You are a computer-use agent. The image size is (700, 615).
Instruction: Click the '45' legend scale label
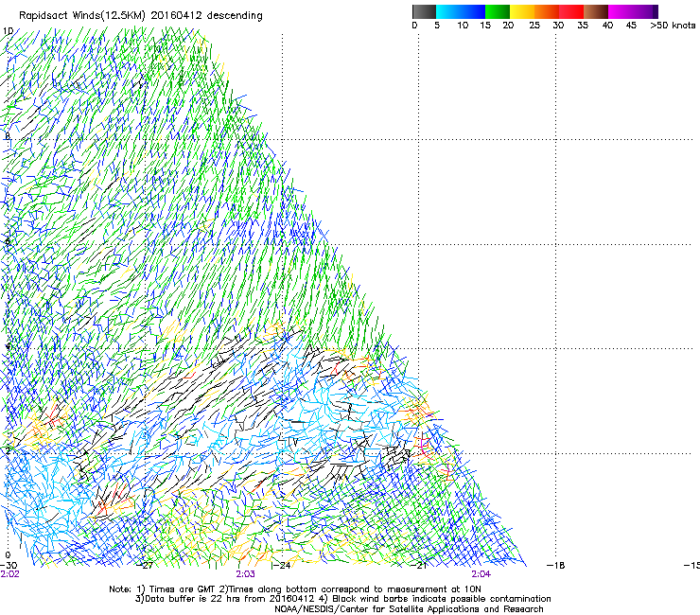[x=631, y=26]
